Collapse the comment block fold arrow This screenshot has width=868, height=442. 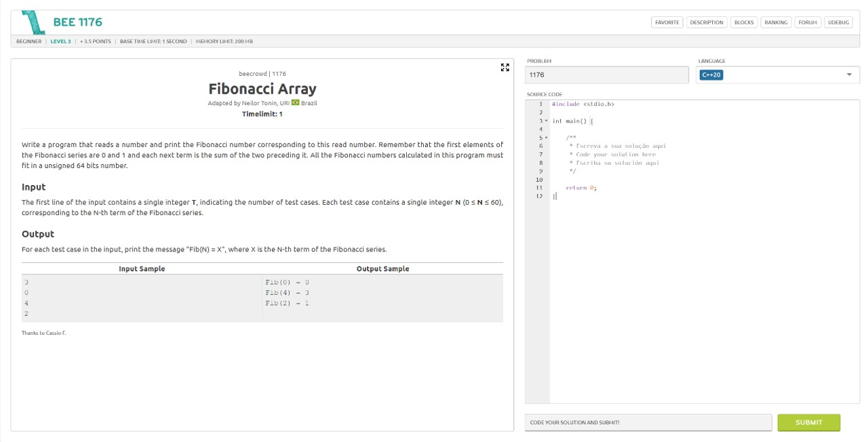click(547, 138)
